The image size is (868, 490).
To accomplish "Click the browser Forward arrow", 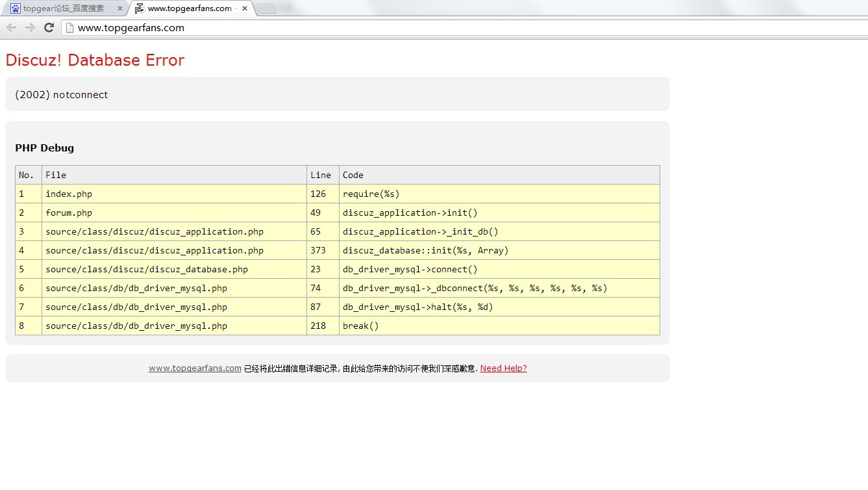I will 30,27.
